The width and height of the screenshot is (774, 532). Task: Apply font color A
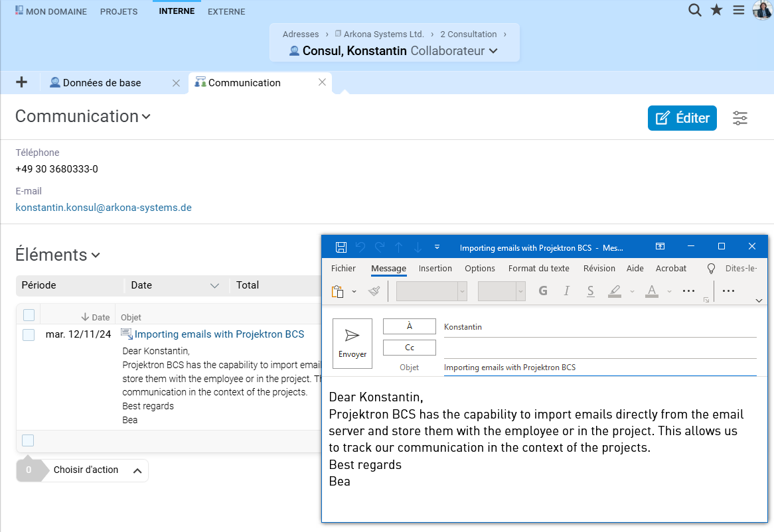pyautogui.click(x=652, y=291)
